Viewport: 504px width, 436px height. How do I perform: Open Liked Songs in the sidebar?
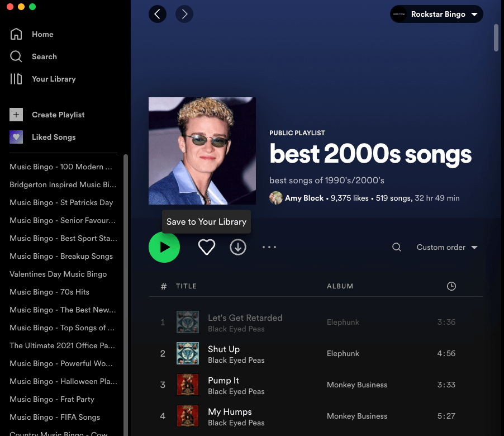(54, 137)
